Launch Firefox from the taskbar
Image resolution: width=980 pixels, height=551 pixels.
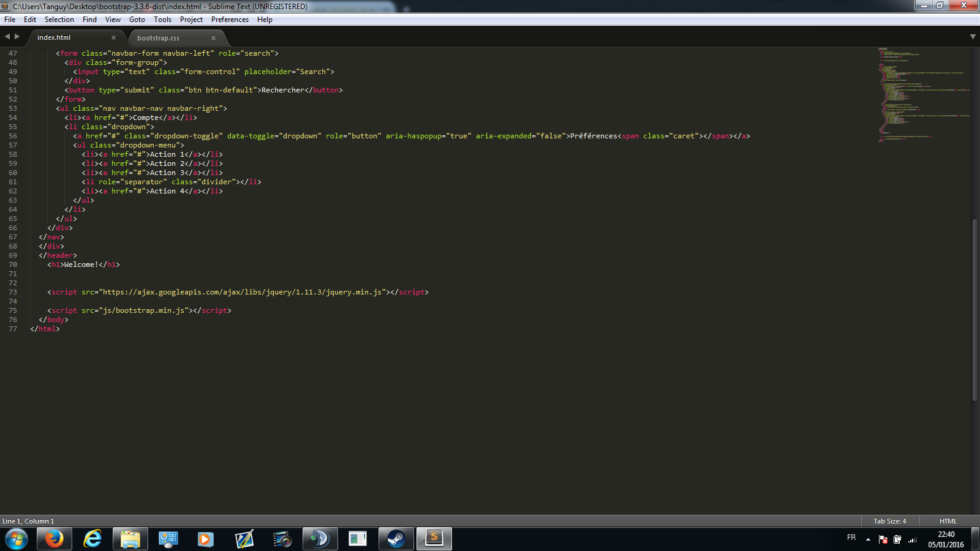(54, 539)
